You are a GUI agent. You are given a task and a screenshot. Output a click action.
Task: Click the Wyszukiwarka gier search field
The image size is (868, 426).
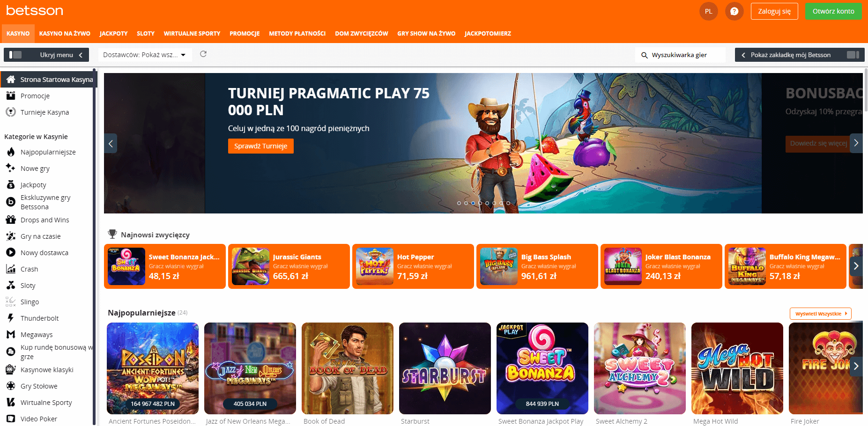click(x=680, y=55)
